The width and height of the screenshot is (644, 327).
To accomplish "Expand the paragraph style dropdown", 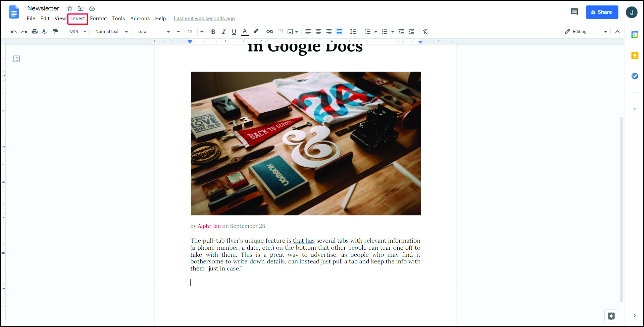I will coord(110,31).
